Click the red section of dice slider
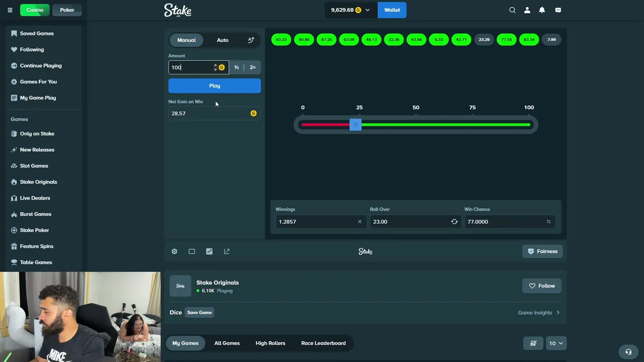Image resolution: width=644 pixels, height=362 pixels. pyautogui.click(x=326, y=125)
